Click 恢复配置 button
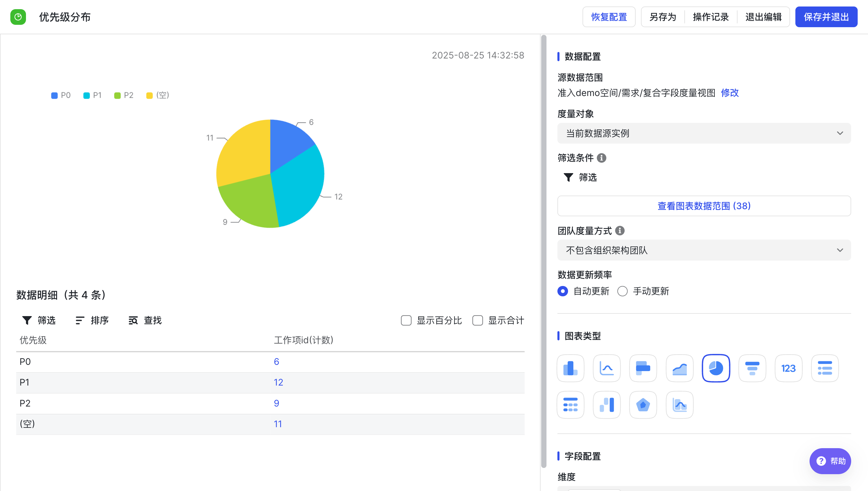Viewport: 868px width, 491px height. [x=609, y=17]
